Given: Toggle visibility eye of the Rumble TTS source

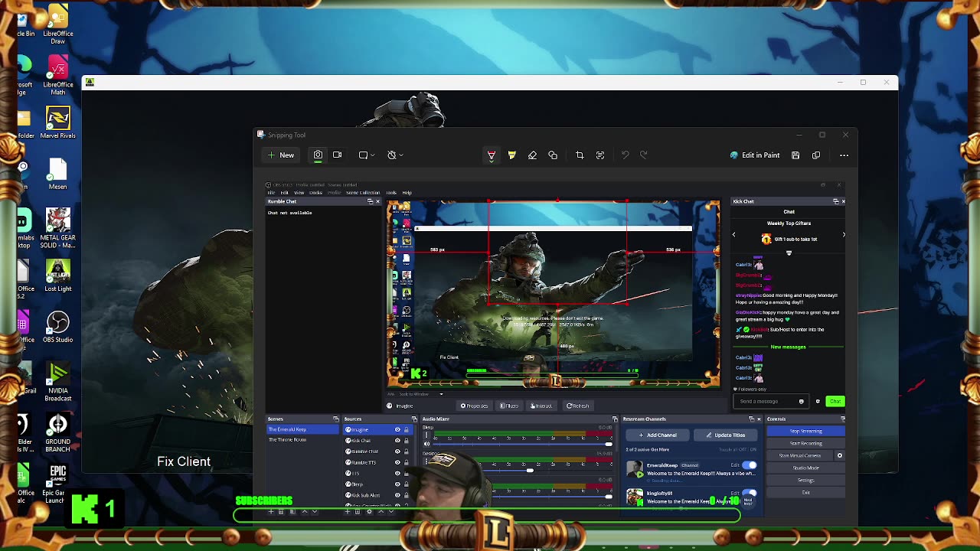Looking at the screenshot, I should (x=397, y=462).
